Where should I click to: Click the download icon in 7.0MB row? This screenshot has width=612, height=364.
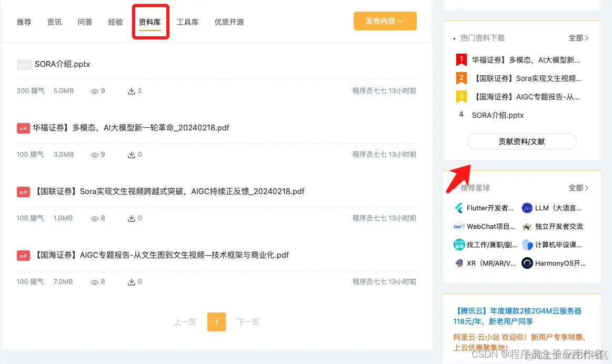point(132,282)
